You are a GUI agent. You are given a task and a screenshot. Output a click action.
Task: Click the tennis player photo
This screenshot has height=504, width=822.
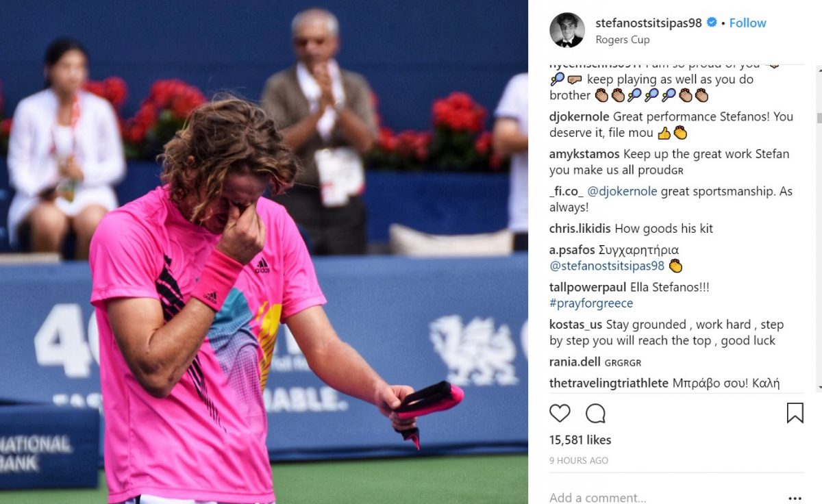pos(264,252)
